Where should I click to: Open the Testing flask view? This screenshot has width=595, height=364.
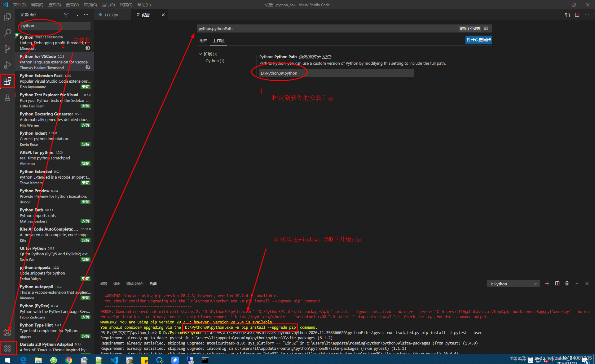click(x=7, y=97)
